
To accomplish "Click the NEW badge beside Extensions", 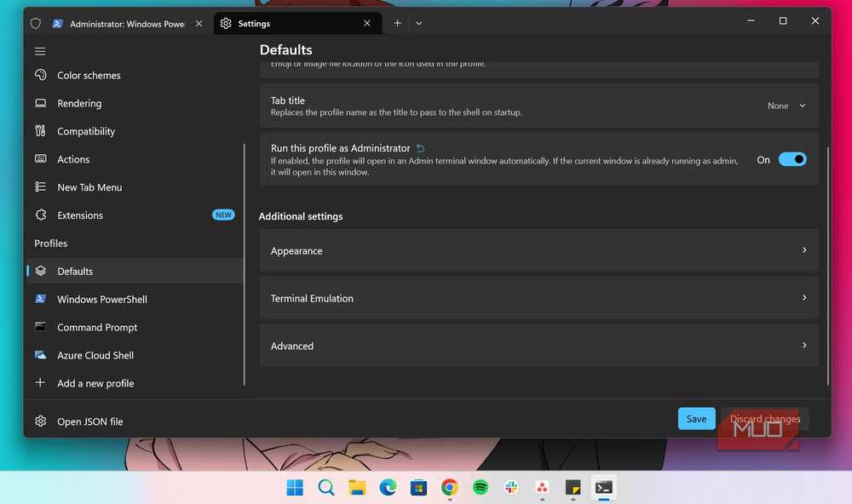I will [223, 215].
